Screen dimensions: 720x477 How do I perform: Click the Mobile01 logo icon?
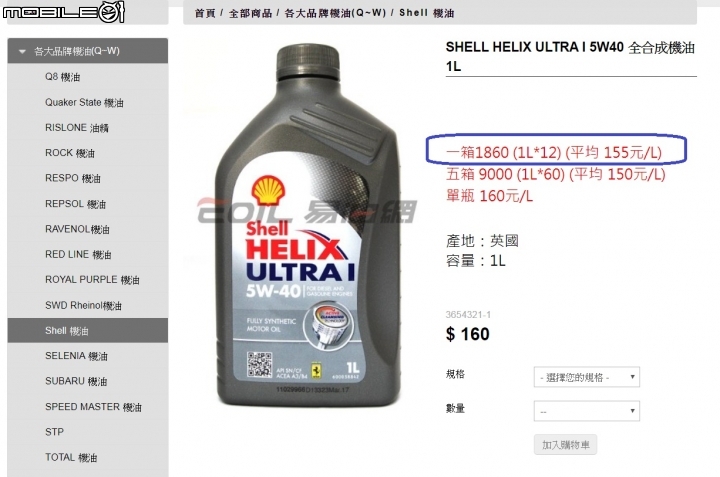pos(63,11)
